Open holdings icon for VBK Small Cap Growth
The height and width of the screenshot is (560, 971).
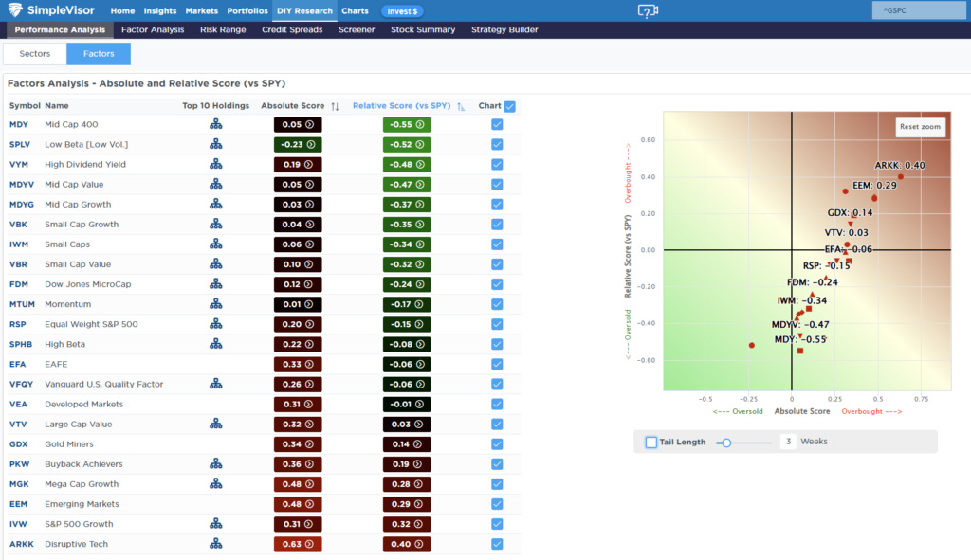pyautogui.click(x=215, y=224)
